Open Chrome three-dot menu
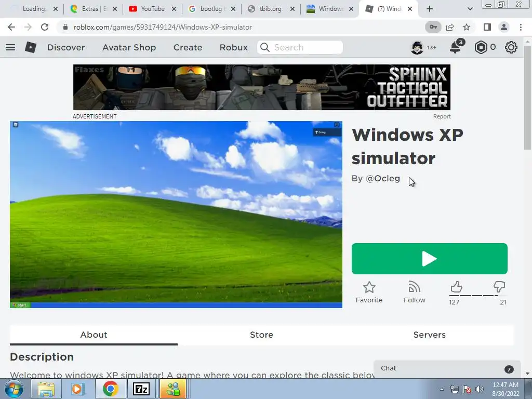The width and height of the screenshot is (532, 399). tap(521, 27)
